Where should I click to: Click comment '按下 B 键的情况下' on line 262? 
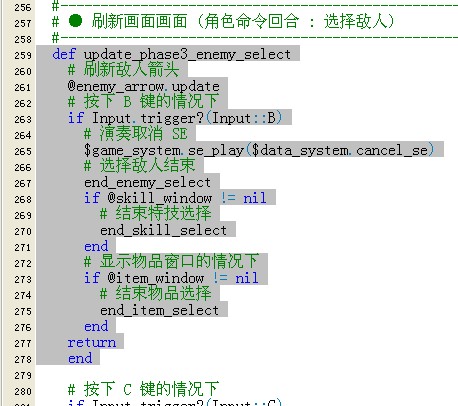click(143, 102)
